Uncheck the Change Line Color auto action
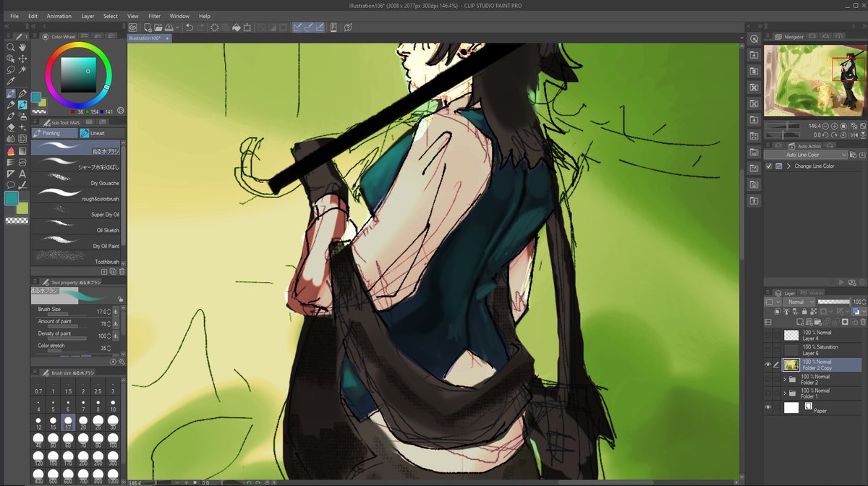Screen dimensions: 868x486 (769, 166)
